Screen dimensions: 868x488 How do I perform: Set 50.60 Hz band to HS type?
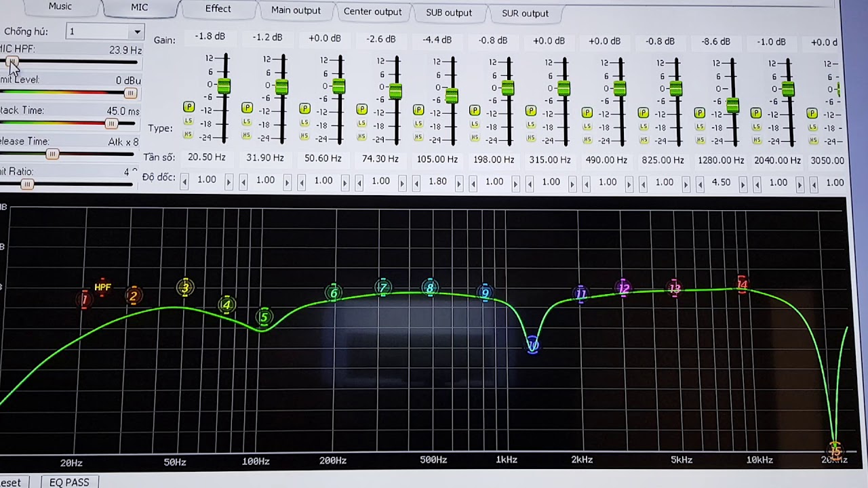[304, 136]
